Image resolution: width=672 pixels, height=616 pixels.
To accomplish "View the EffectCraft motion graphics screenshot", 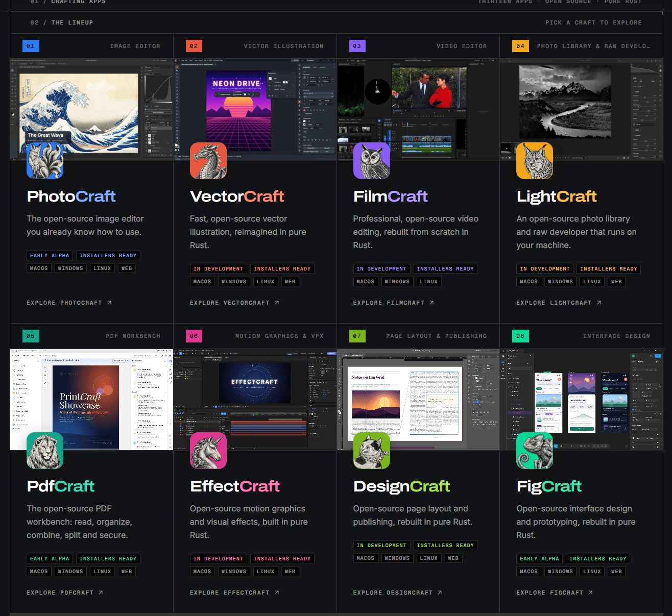I will coord(255,400).
